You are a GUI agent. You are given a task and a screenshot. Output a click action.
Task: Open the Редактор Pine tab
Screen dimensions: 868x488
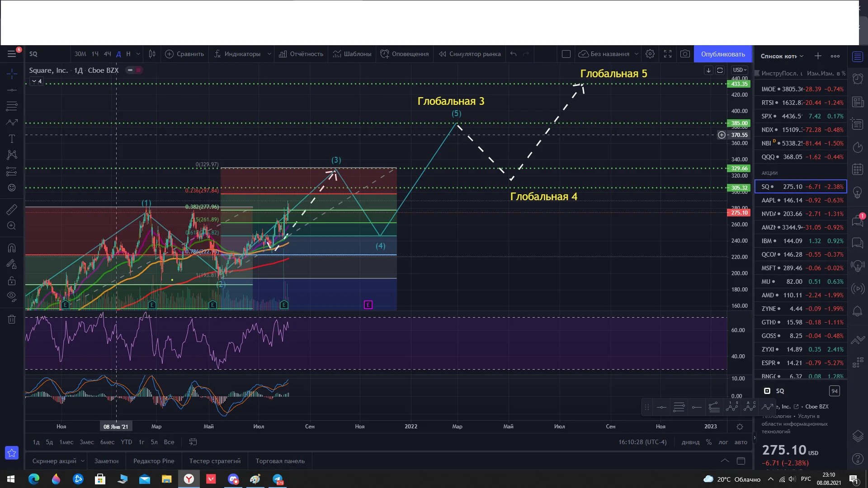[154, 461]
